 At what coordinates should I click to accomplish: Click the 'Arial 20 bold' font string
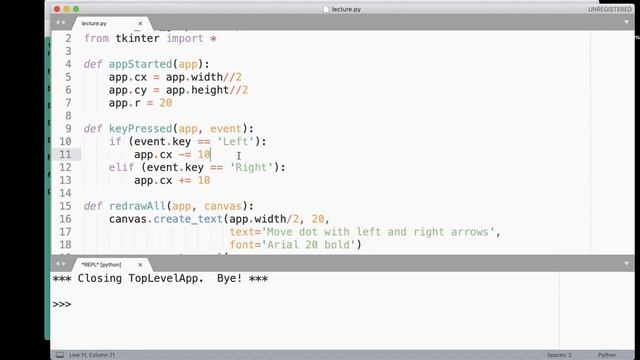point(308,245)
